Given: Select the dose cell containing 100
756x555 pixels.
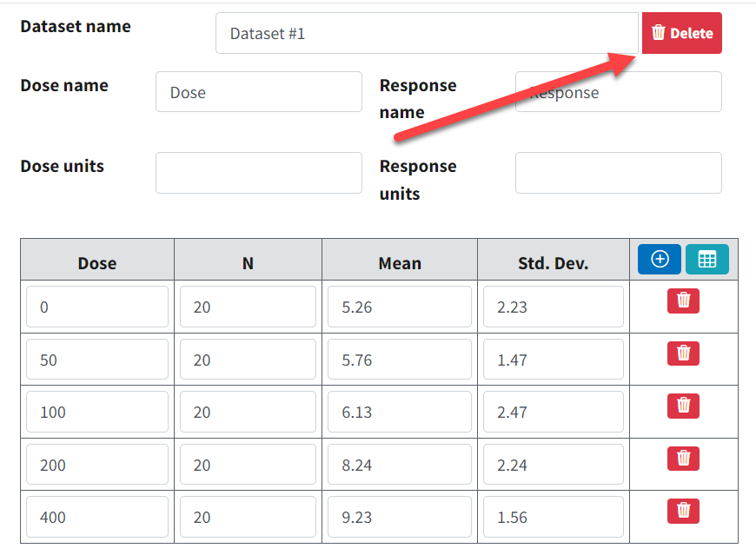Looking at the screenshot, I should click(x=97, y=412).
